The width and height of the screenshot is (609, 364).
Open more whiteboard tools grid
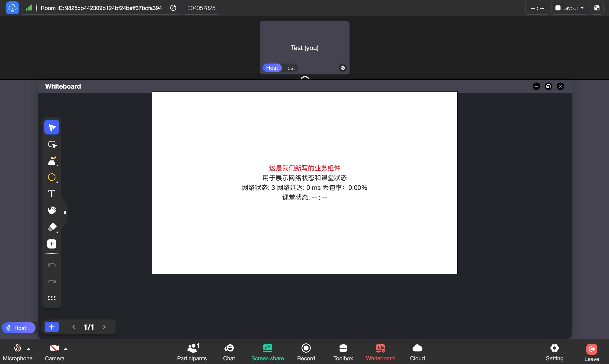pos(51,298)
